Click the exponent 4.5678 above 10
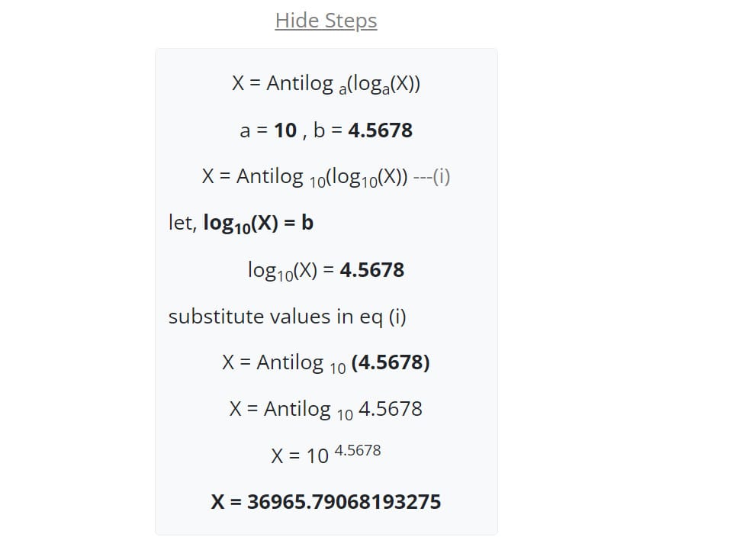 click(359, 449)
